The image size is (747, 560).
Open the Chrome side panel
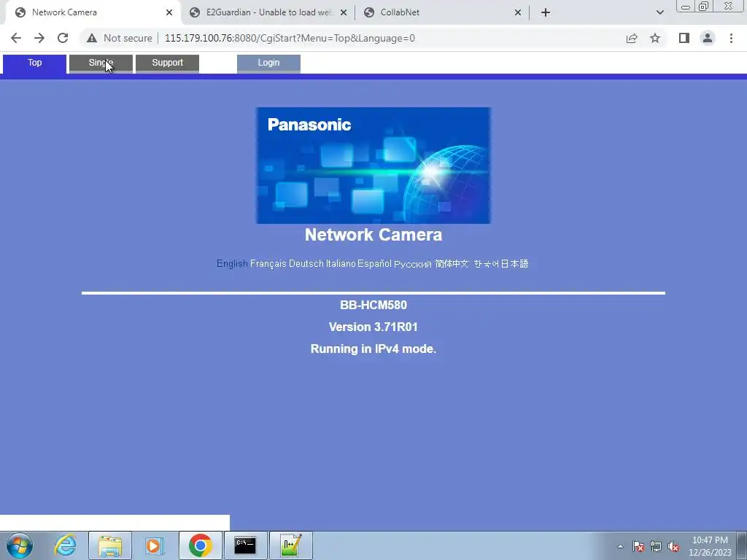point(684,38)
